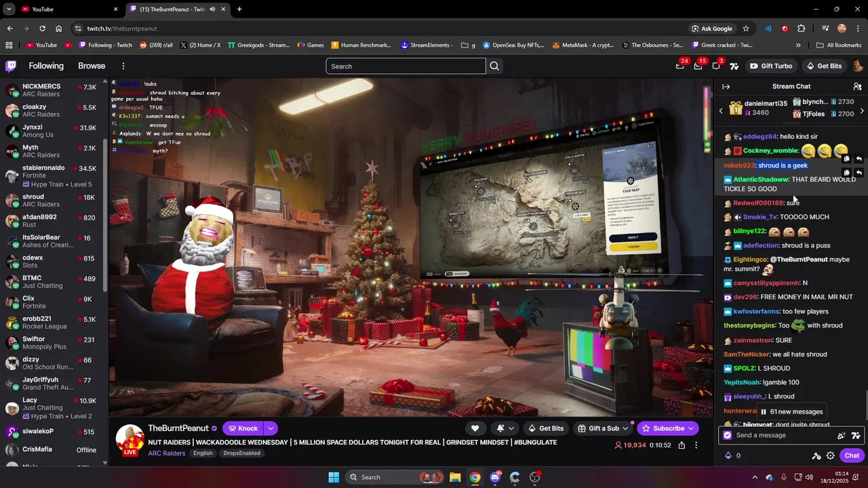
Task: Open the Windows Start menu
Action: [334, 477]
